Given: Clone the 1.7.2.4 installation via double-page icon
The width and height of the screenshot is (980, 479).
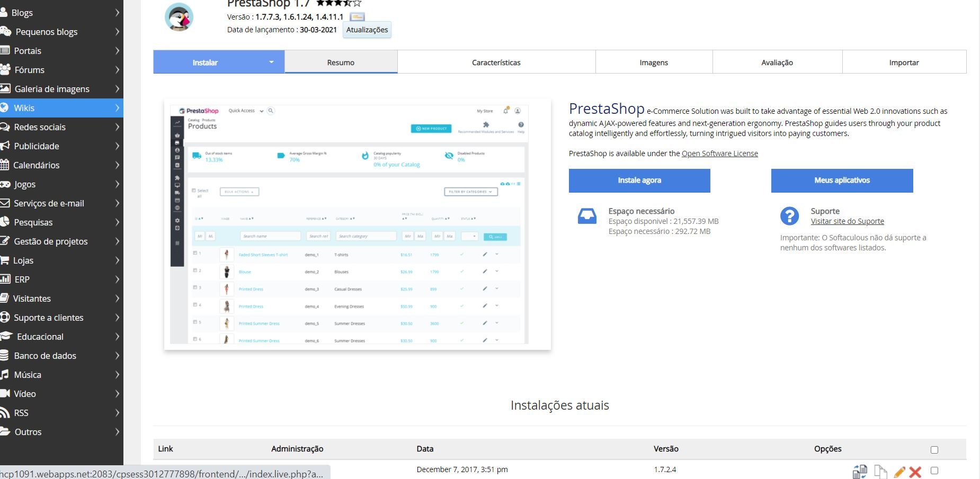Looking at the screenshot, I should coord(880,472).
